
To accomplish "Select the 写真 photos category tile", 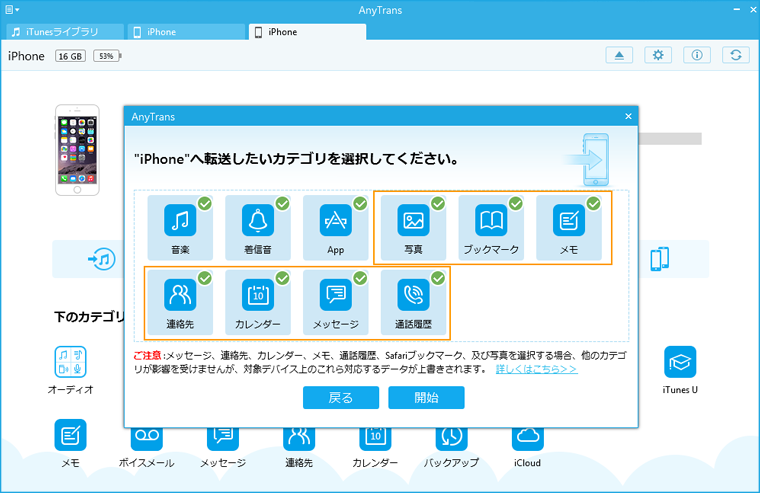I will (413, 227).
